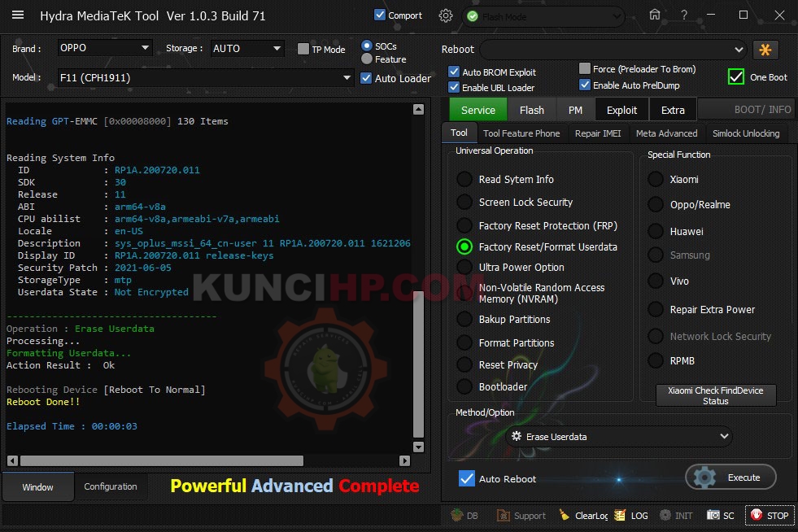Select Factory Reset Protection (FRP) option
Image resolution: width=798 pixels, height=532 pixels.
tap(464, 225)
